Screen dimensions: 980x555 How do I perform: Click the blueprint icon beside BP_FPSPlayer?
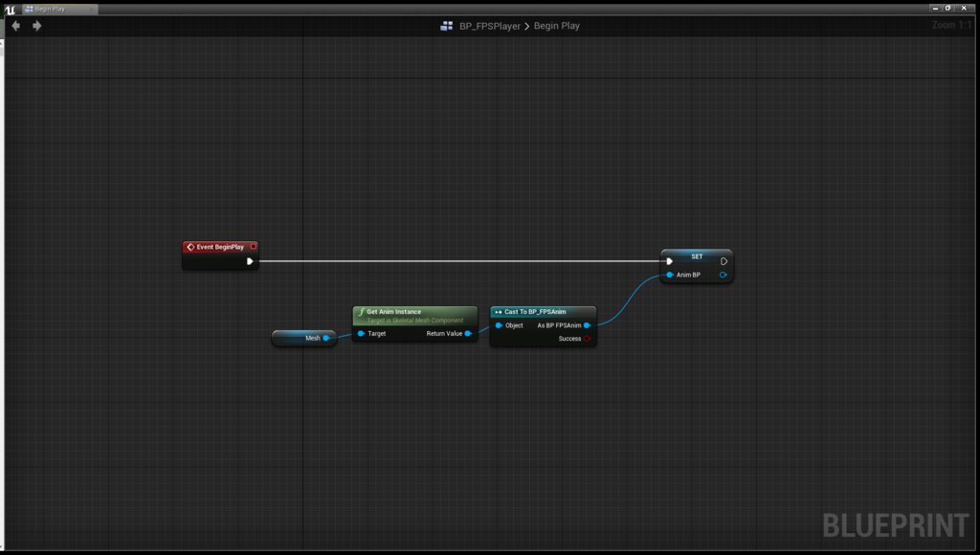coord(446,26)
